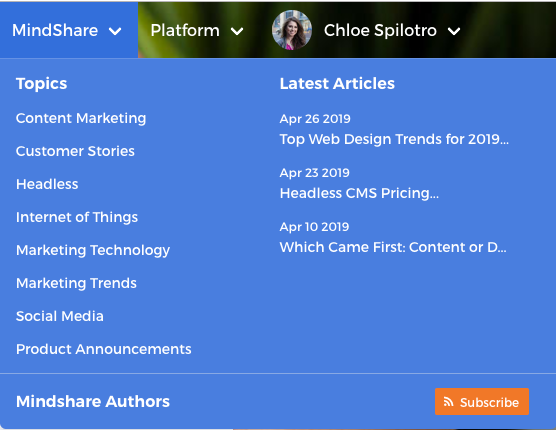Screen dimensions: 556x430
Task: Open the Headless topic link
Action: [x=47, y=184]
